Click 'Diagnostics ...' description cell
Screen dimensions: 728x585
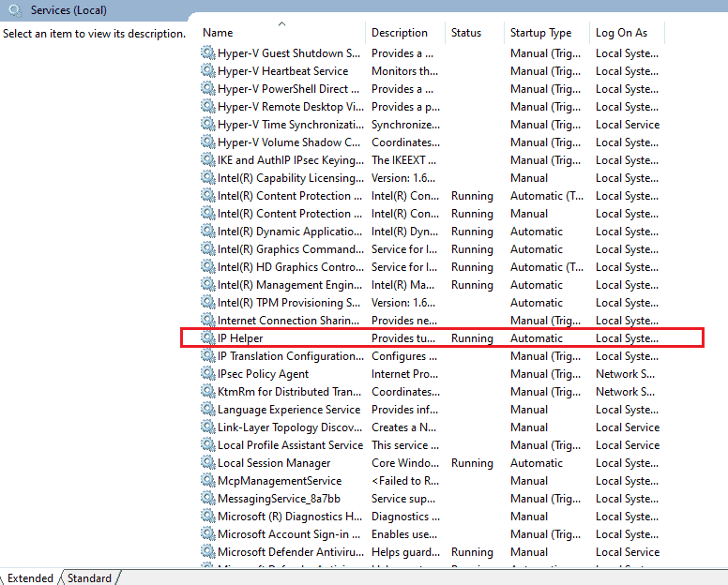tap(405, 517)
